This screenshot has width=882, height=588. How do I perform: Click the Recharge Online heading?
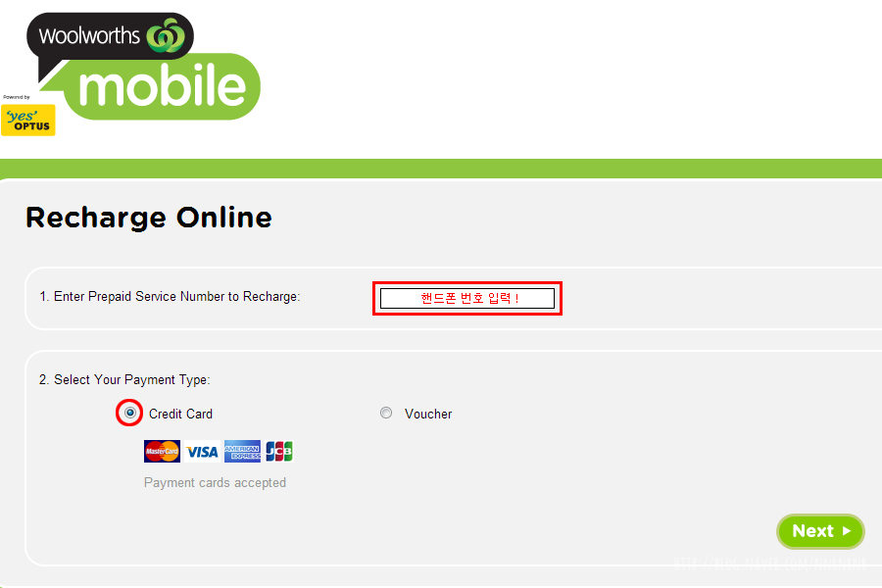click(149, 218)
